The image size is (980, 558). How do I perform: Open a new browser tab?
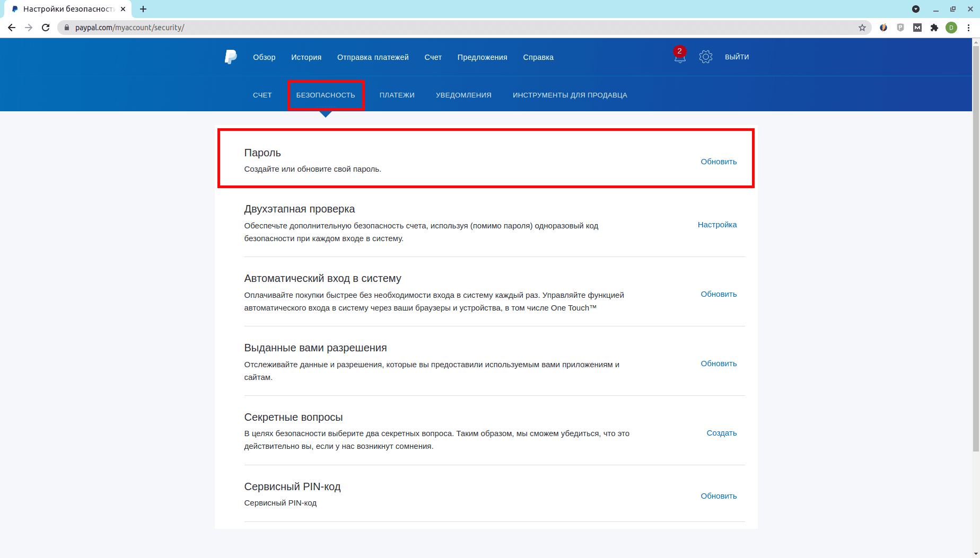[x=143, y=9]
